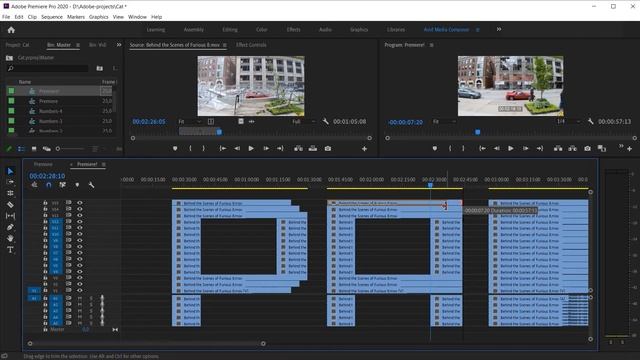Viewport: 640px width, 360px height.
Task: Toggle lock on the top video track
Action: pyautogui.click(x=45, y=202)
